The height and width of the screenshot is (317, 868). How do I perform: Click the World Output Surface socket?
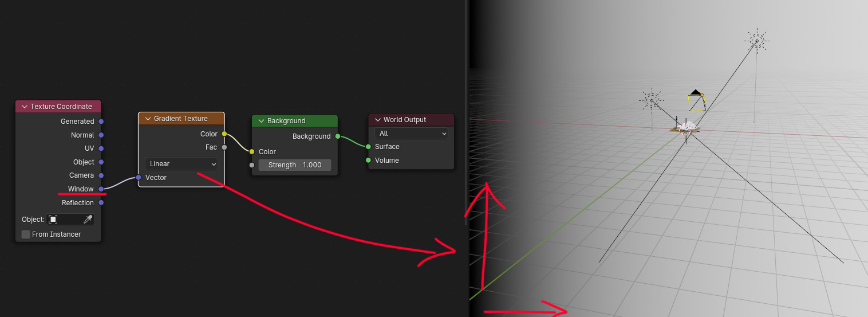368,147
